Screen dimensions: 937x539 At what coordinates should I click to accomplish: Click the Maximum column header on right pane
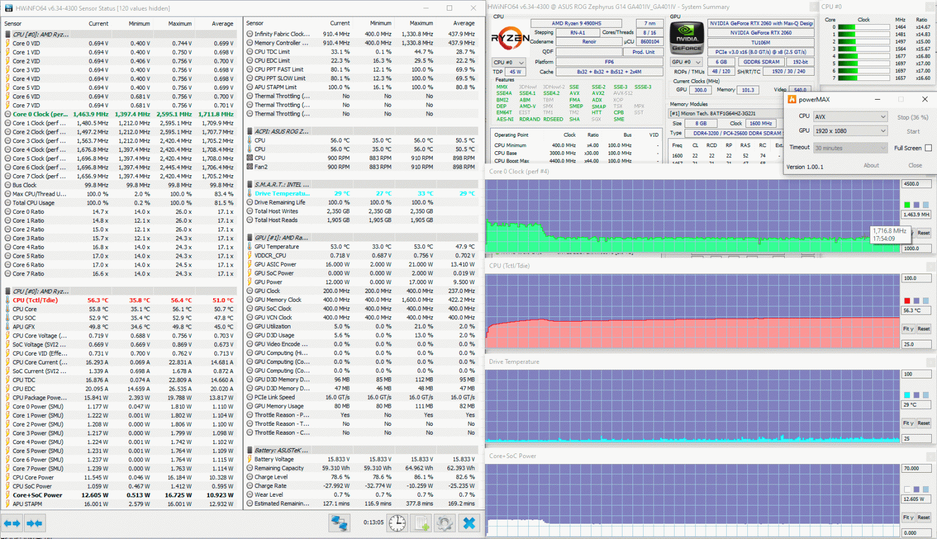pyautogui.click(x=421, y=23)
